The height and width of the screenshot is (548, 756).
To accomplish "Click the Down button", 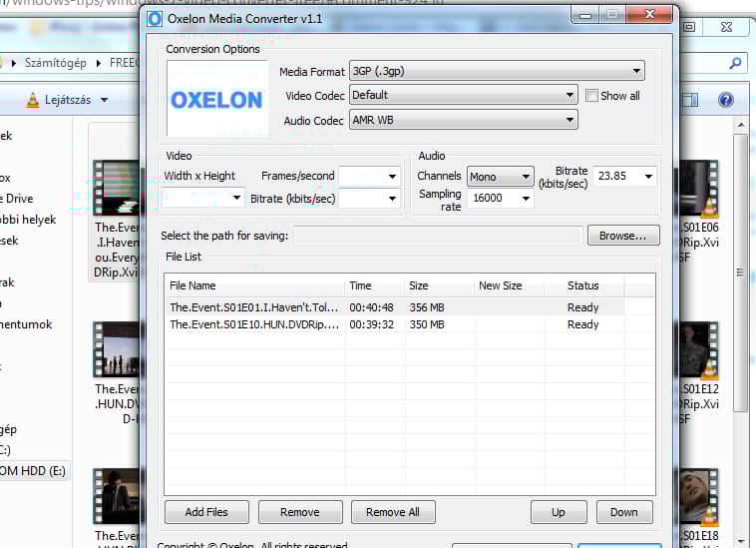I will 624,512.
